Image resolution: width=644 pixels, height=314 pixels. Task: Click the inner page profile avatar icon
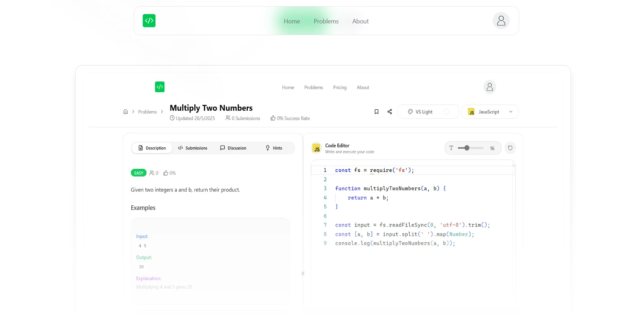click(490, 87)
